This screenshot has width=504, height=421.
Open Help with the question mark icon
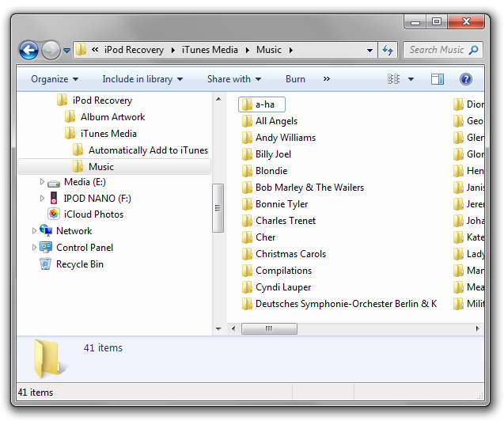click(466, 78)
